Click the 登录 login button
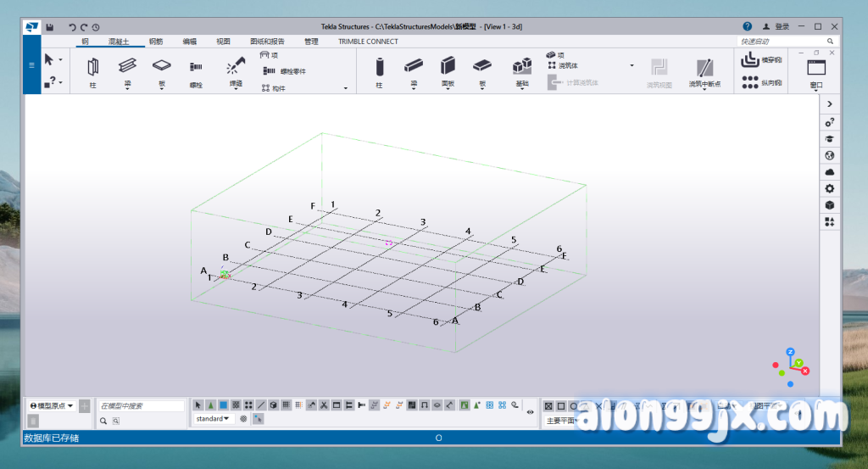 tap(776, 27)
